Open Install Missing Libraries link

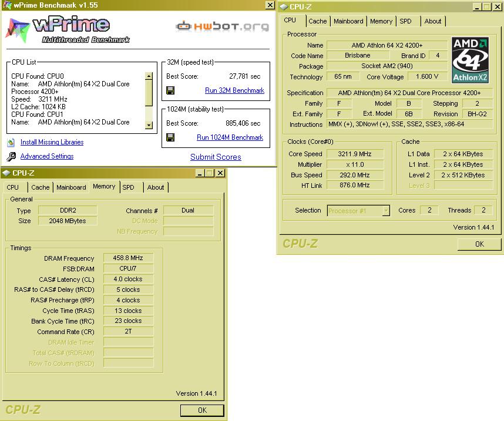coord(52,142)
